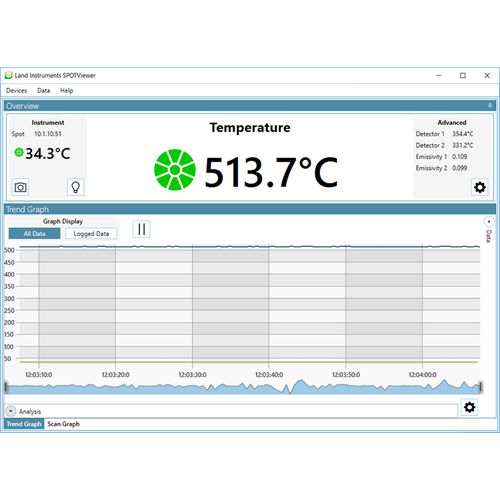Click the 12:03:30:0 time axis label
Image resolution: width=500 pixels, height=500 pixels.
[x=192, y=375]
